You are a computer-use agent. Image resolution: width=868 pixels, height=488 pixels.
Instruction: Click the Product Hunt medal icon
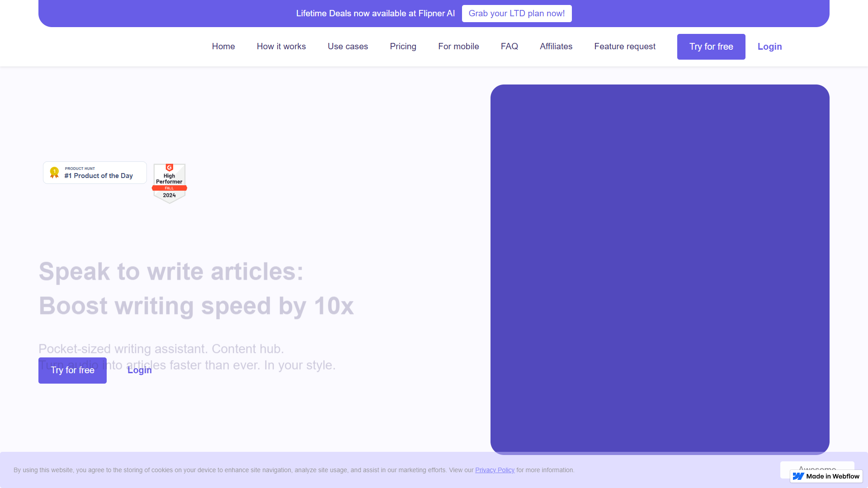(54, 173)
